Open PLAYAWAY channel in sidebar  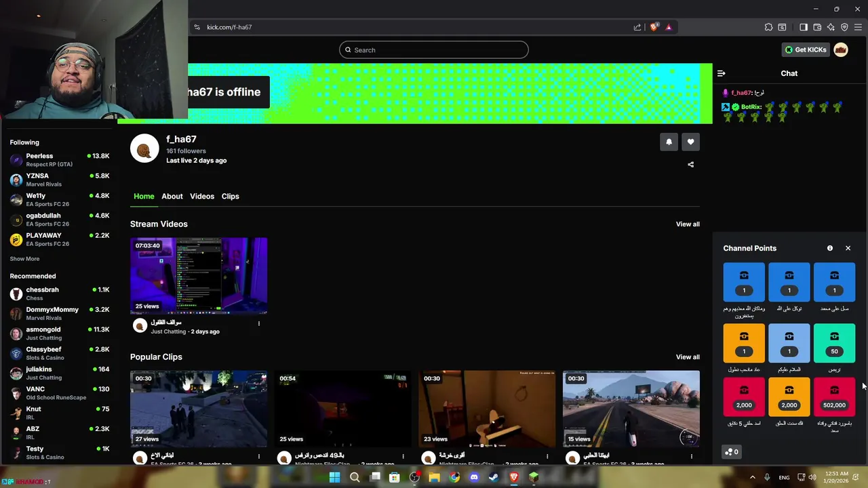coord(60,239)
